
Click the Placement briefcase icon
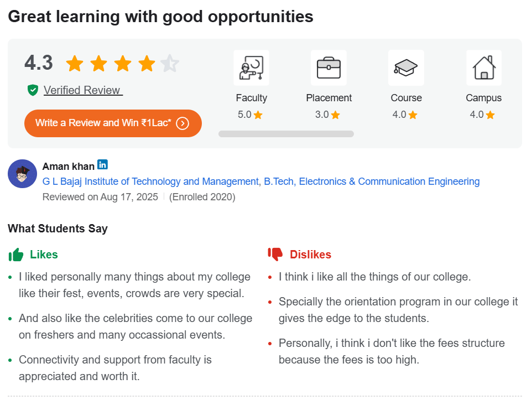pos(328,68)
